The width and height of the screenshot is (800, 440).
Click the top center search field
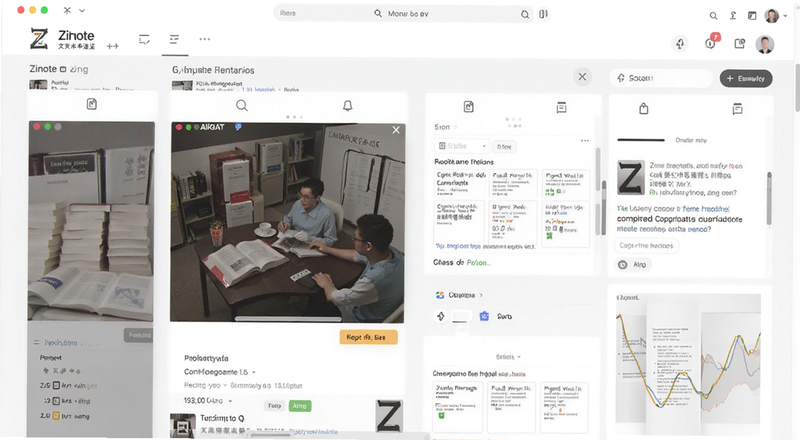pos(403,14)
